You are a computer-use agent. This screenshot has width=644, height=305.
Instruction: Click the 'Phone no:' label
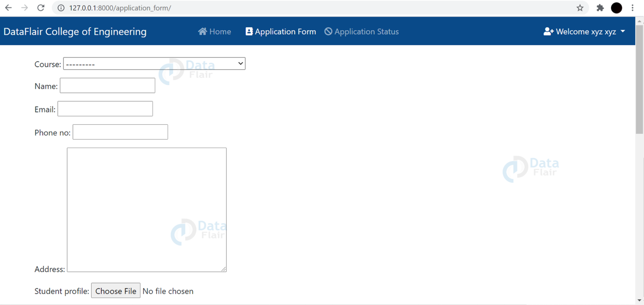[x=52, y=133]
